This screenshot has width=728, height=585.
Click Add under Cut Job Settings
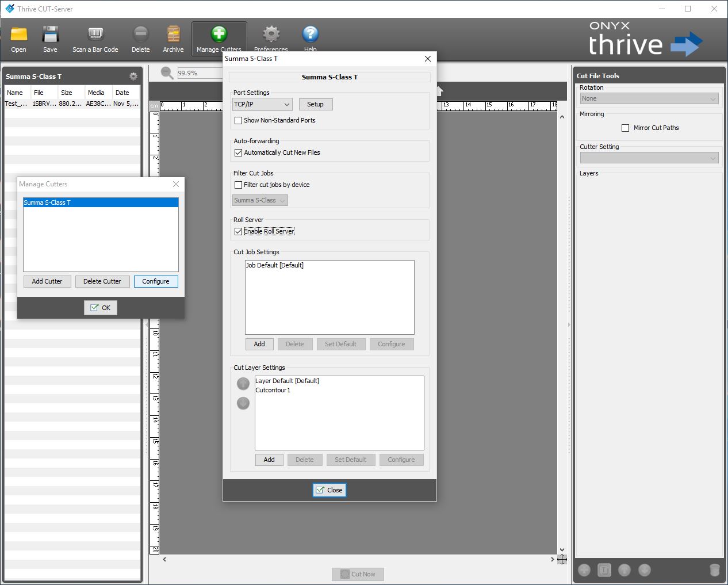pyautogui.click(x=259, y=344)
